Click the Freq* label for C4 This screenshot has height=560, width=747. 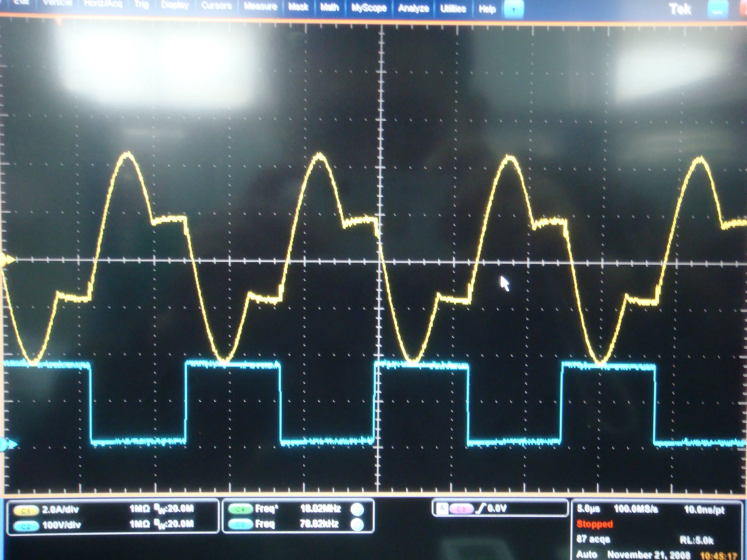coord(267,509)
